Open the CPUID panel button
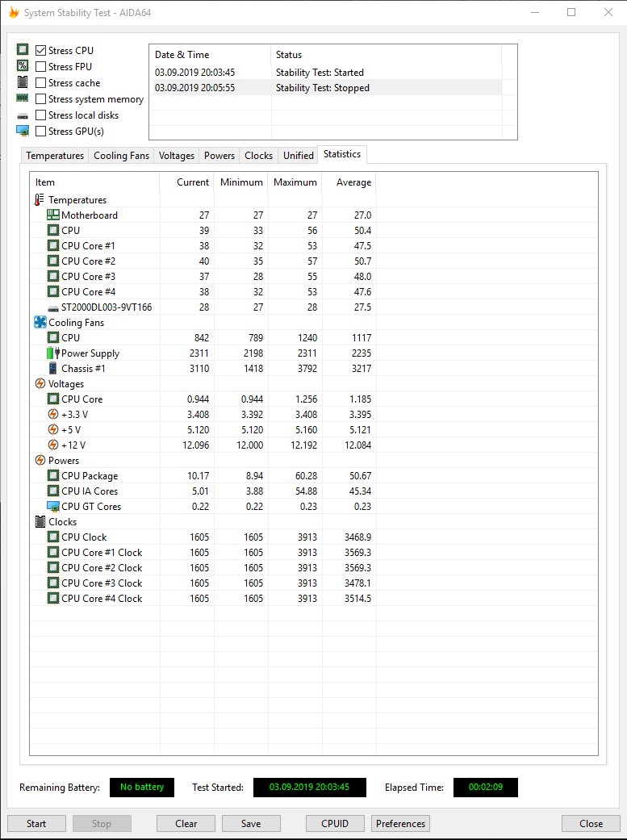627x840 pixels. point(335,823)
